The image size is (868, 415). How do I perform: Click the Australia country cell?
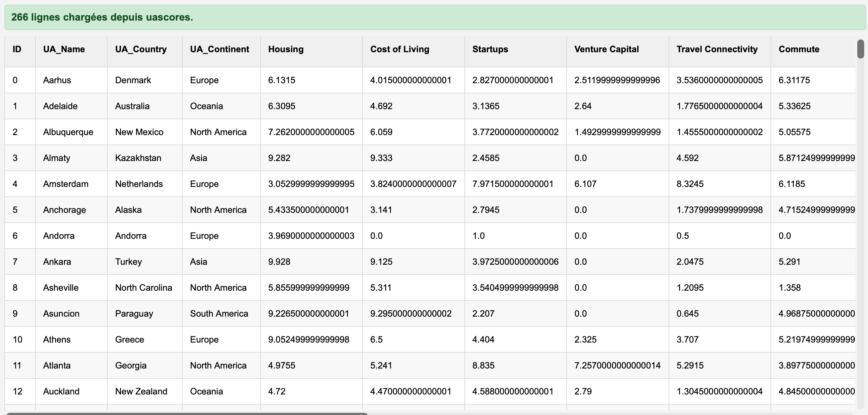(145, 106)
